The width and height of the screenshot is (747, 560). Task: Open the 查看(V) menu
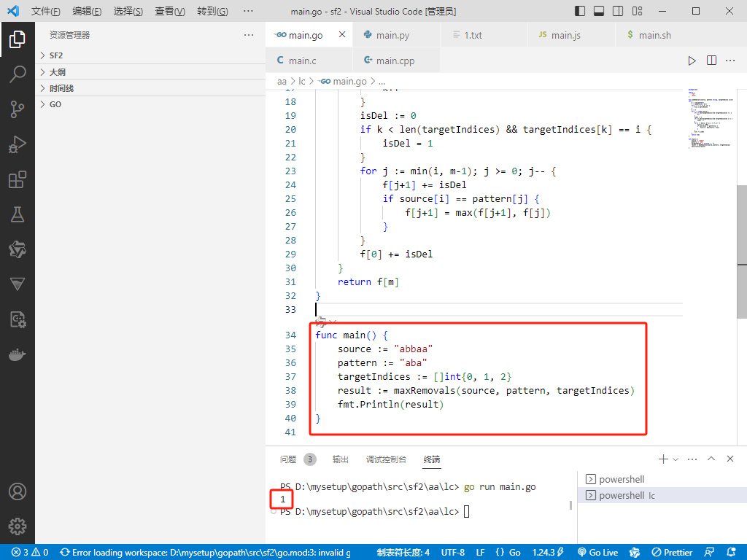click(x=170, y=11)
